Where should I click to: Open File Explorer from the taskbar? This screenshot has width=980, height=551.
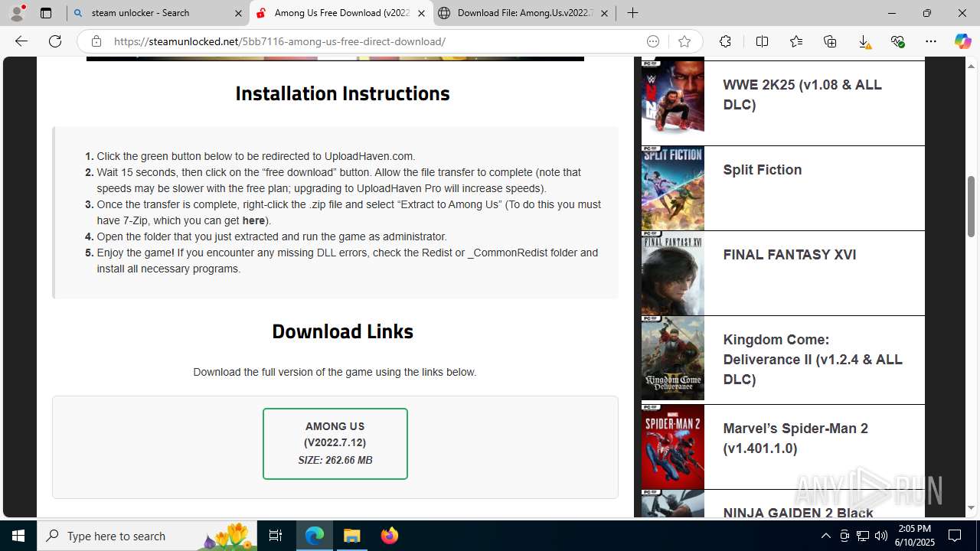(351, 536)
